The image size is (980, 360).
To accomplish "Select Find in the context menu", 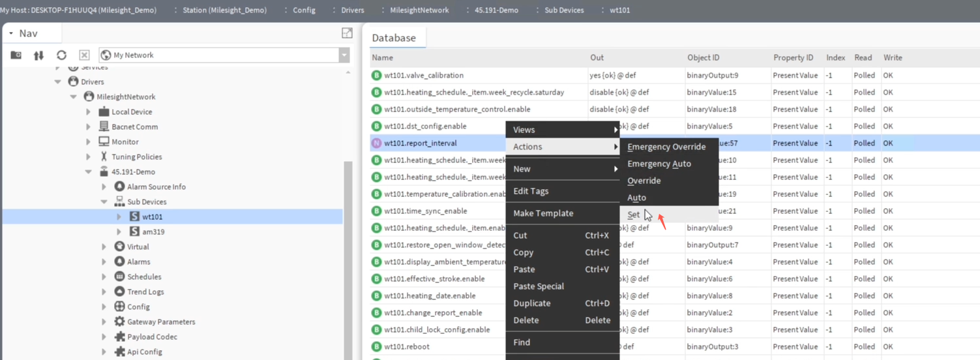I will point(563,342).
